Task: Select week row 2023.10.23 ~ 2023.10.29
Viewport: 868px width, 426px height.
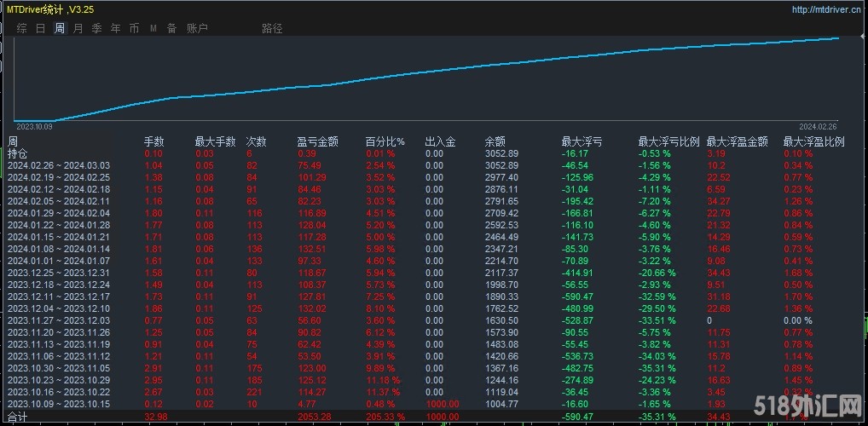Action: [59, 381]
